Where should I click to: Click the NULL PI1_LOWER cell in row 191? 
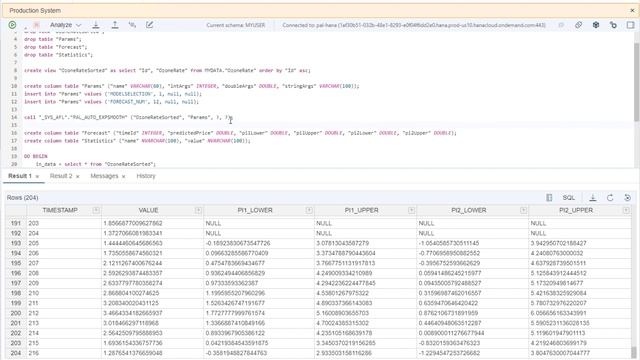coord(259,223)
